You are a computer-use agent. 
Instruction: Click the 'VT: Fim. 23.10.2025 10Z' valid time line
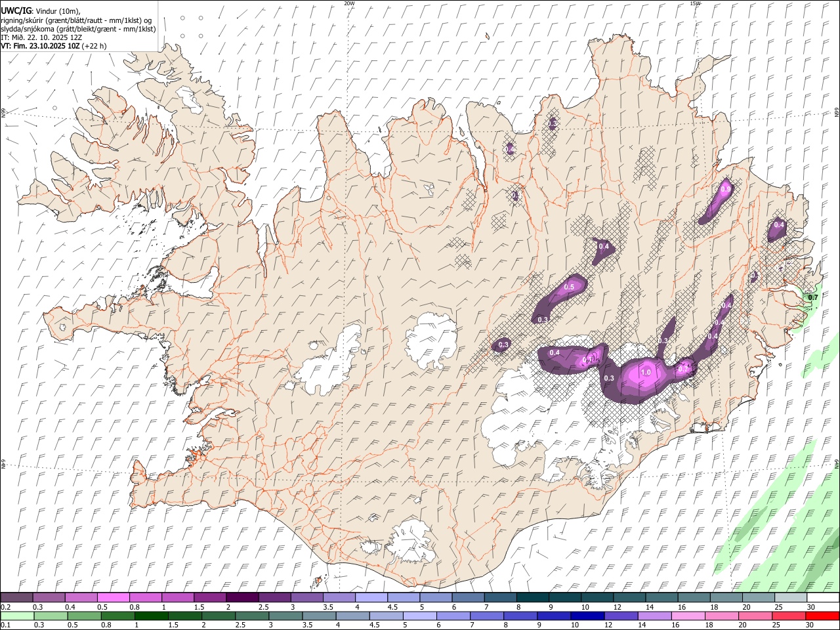[41, 46]
